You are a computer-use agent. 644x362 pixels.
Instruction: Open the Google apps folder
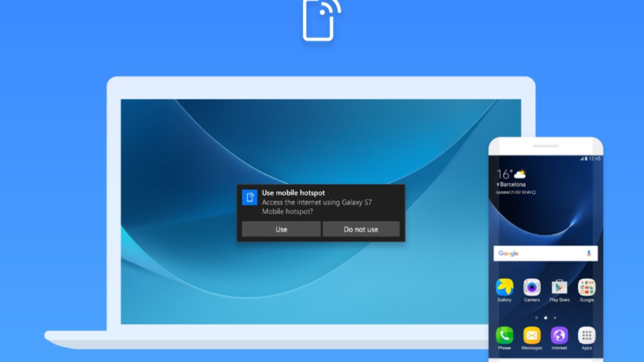click(586, 288)
